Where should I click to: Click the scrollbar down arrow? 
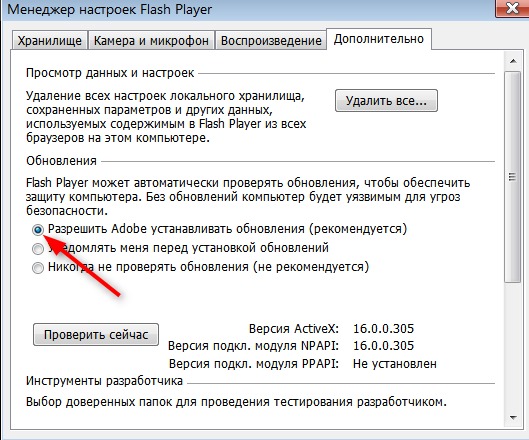click(513, 418)
